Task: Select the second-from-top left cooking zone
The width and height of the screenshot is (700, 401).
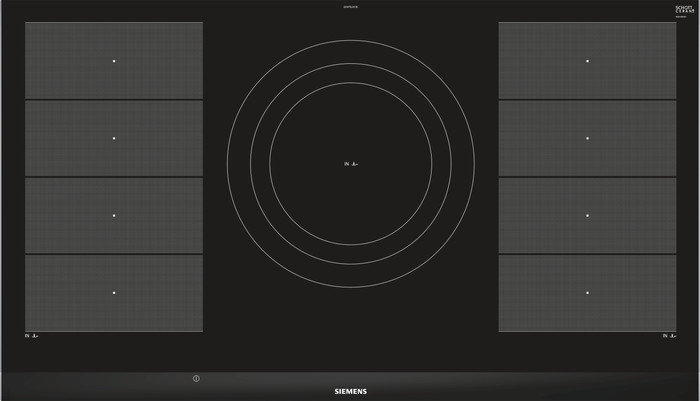Action: pyautogui.click(x=114, y=138)
